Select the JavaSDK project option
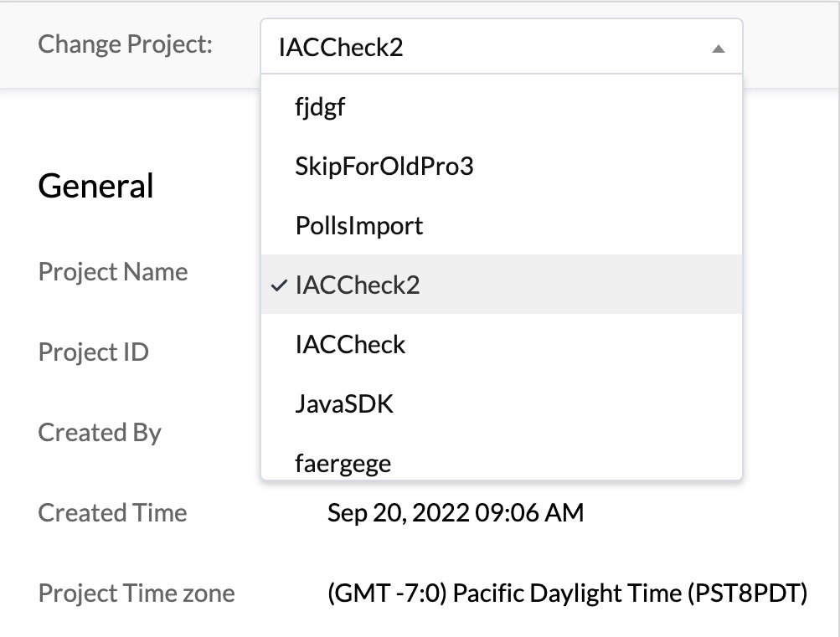 point(344,404)
